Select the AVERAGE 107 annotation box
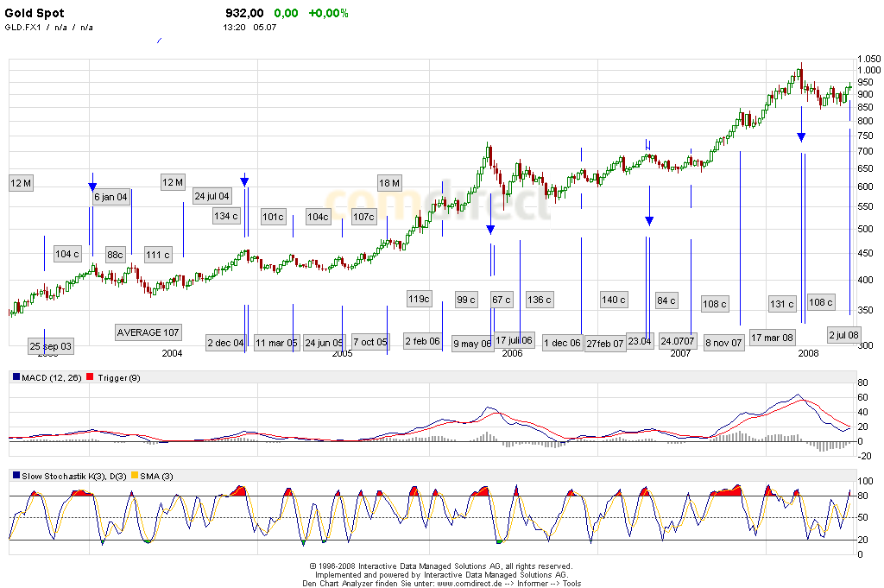Screen dimensions: 884x588 tap(148, 332)
